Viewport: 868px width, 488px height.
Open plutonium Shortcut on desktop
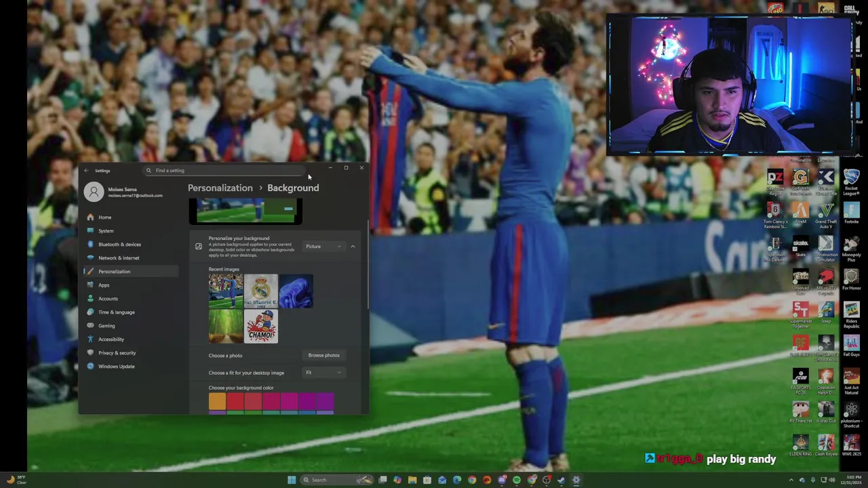(851, 415)
